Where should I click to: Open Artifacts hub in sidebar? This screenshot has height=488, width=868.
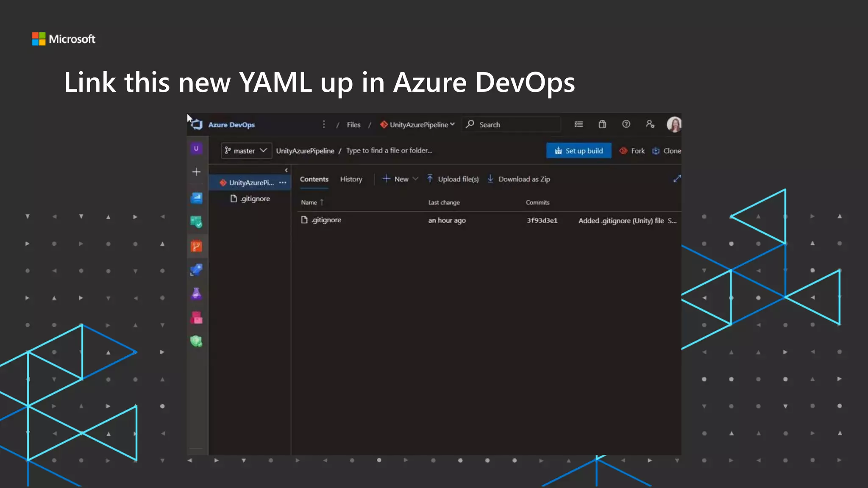click(x=196, y=318)
